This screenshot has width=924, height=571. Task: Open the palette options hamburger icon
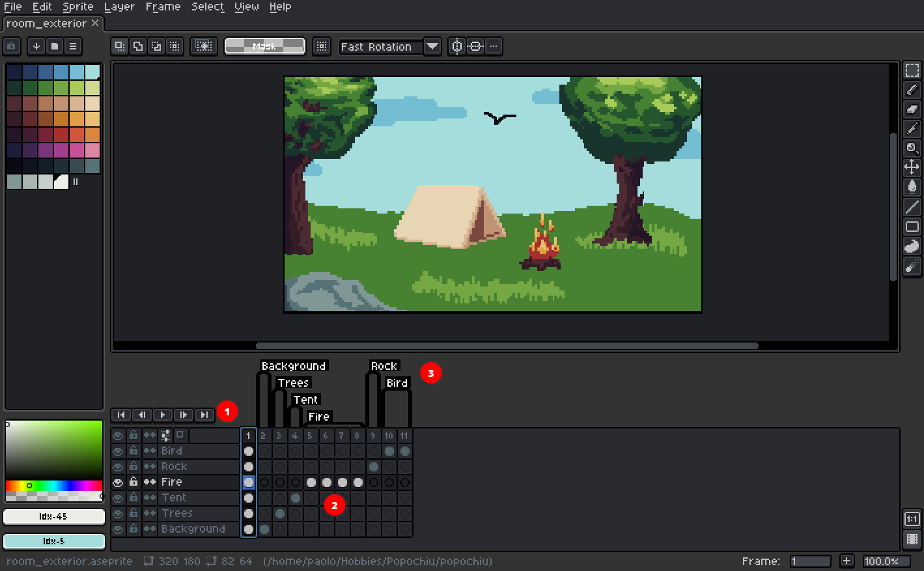pyautogui.click(x=73, y=46)
